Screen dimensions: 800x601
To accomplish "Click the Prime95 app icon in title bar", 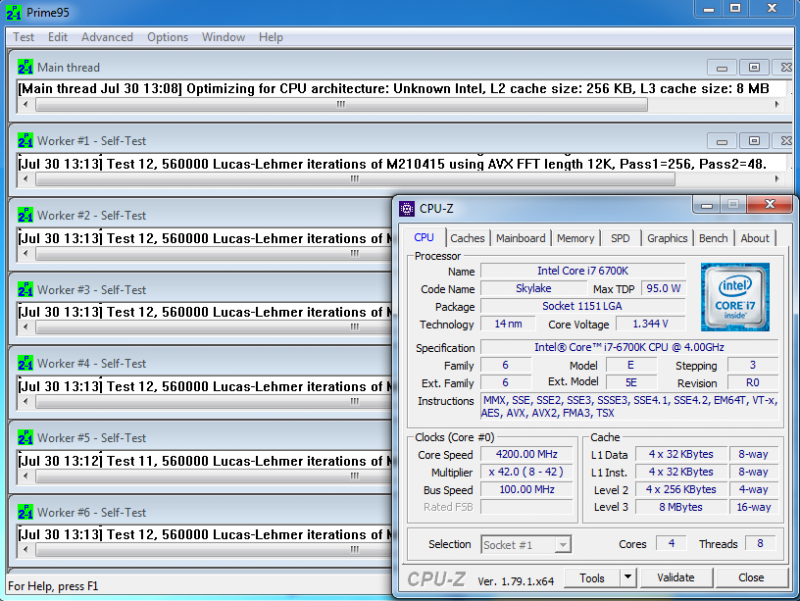I will (13, 12).
